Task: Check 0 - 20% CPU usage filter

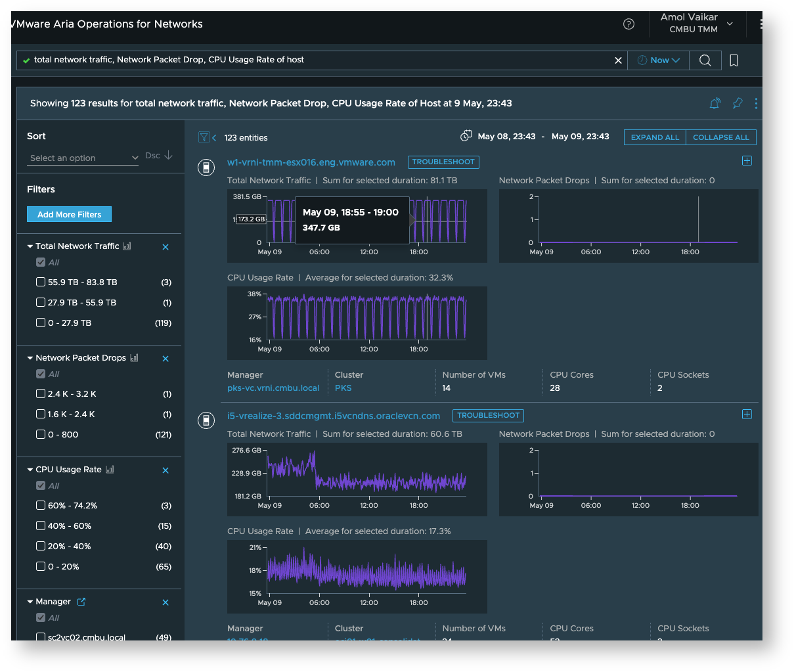Action: tap(41, 567)
